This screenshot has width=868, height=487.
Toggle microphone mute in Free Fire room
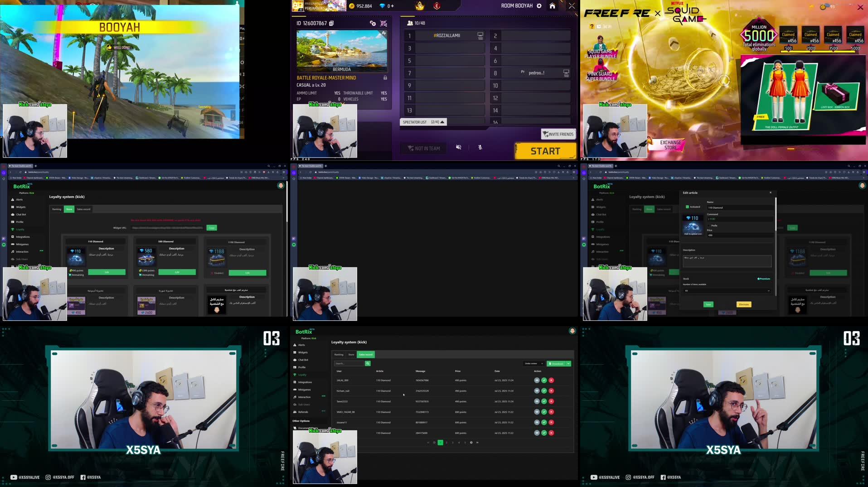point(480,147)
